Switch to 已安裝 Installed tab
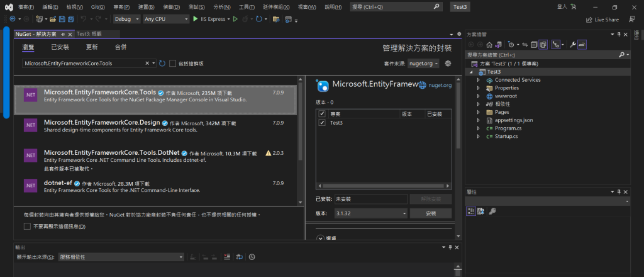 click(x=60, y=47)
